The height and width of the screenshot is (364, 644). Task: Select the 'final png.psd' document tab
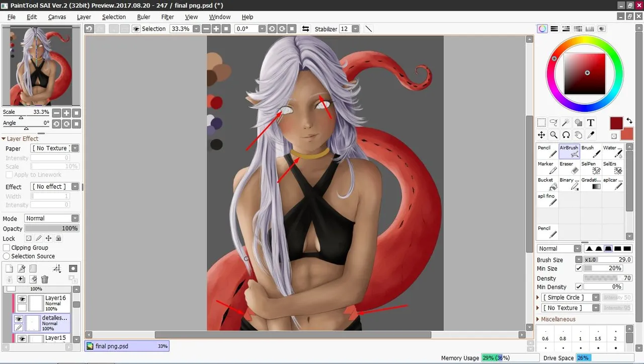point(127,346)
